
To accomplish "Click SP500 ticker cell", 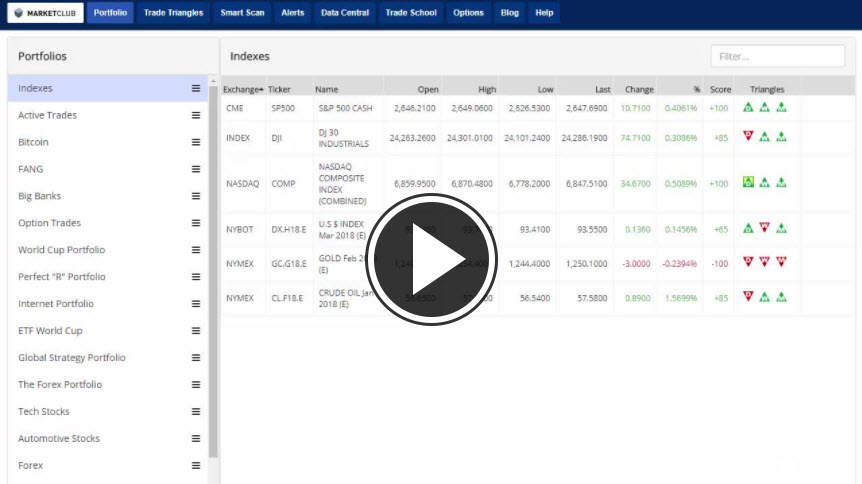I will [283, 108].
